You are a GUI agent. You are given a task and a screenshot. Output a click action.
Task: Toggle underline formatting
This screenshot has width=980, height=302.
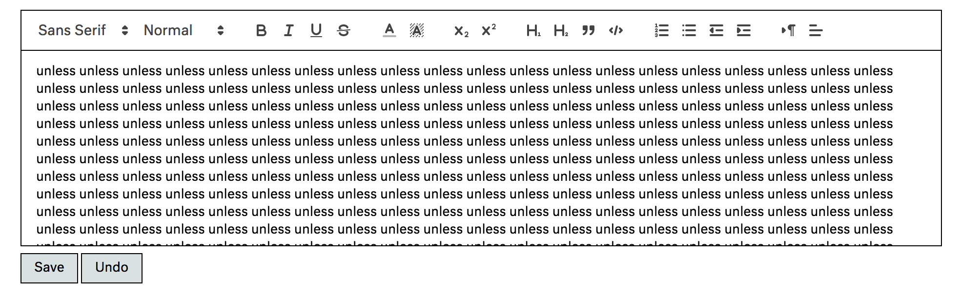pyautogui.click(x=316, y=31)
